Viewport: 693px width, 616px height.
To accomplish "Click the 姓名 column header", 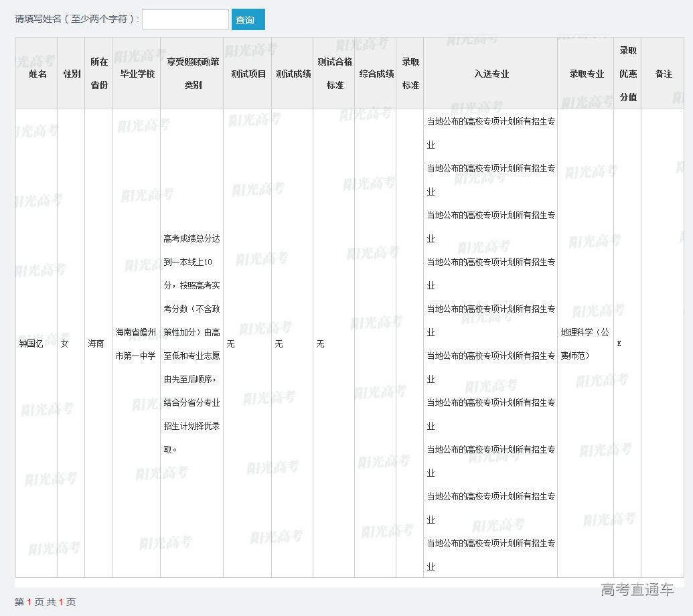I will 37,74.
